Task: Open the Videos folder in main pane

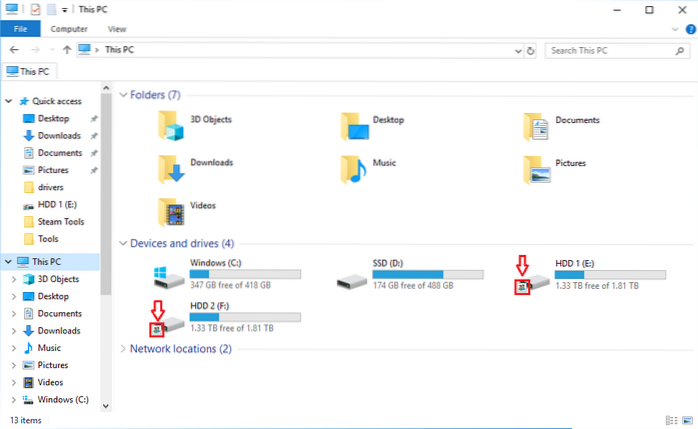Action: tap(173, 211)
